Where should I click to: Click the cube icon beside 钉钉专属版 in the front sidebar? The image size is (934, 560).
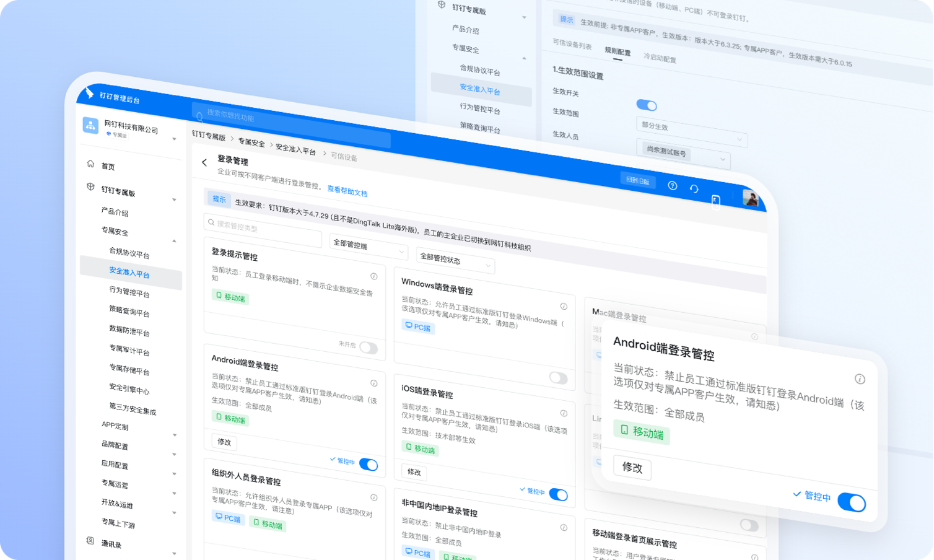tap(90, 186)
